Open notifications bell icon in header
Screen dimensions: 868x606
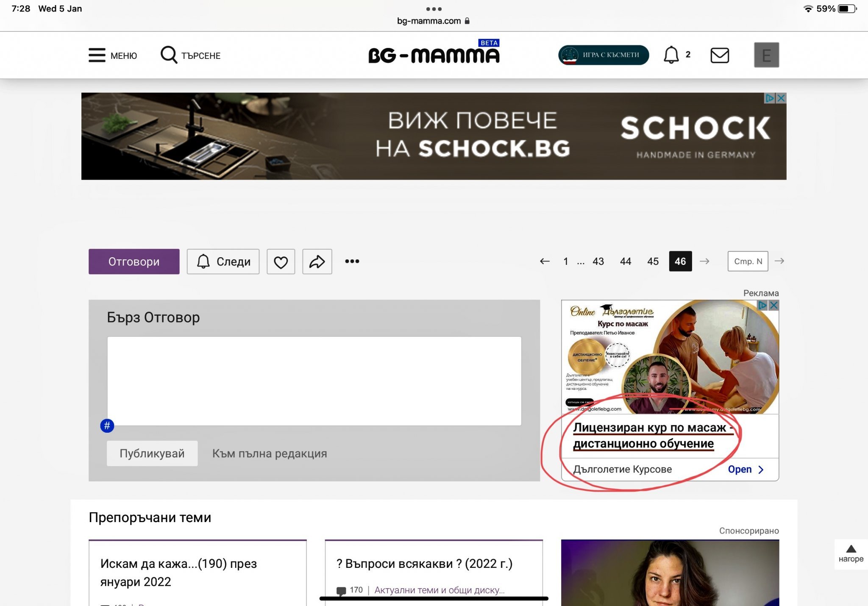671,55
